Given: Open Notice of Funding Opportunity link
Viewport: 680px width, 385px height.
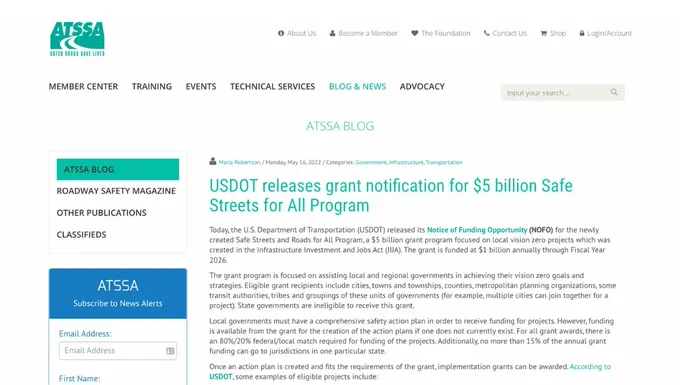Looking at the screenshot, I should point(477,230).
